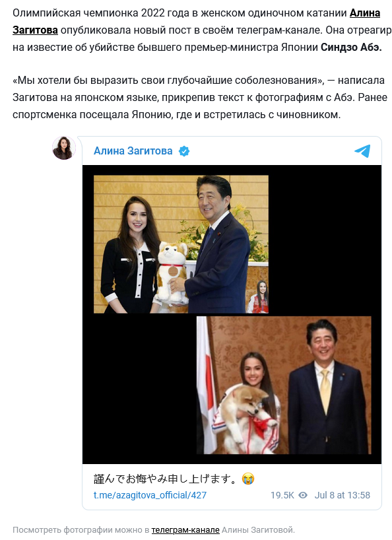Open Алина Загитова's round avatar

pyautogui.click(x=64, y=148)
